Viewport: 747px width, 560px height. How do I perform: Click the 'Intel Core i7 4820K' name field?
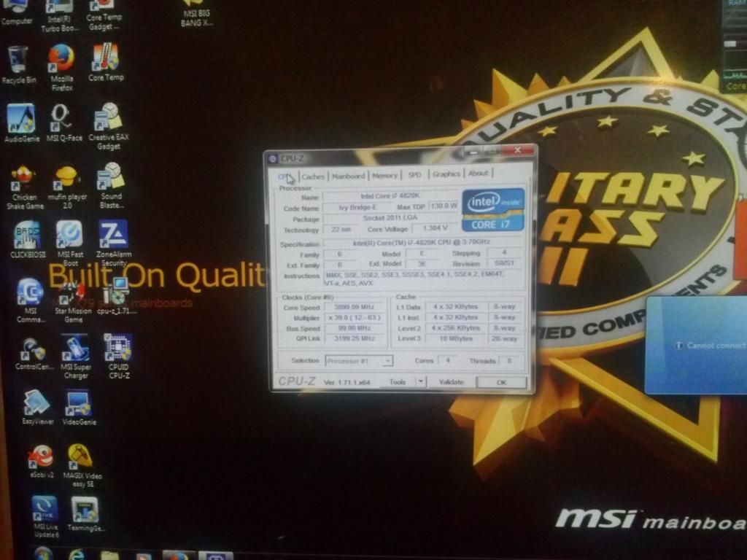coord(390,195)
